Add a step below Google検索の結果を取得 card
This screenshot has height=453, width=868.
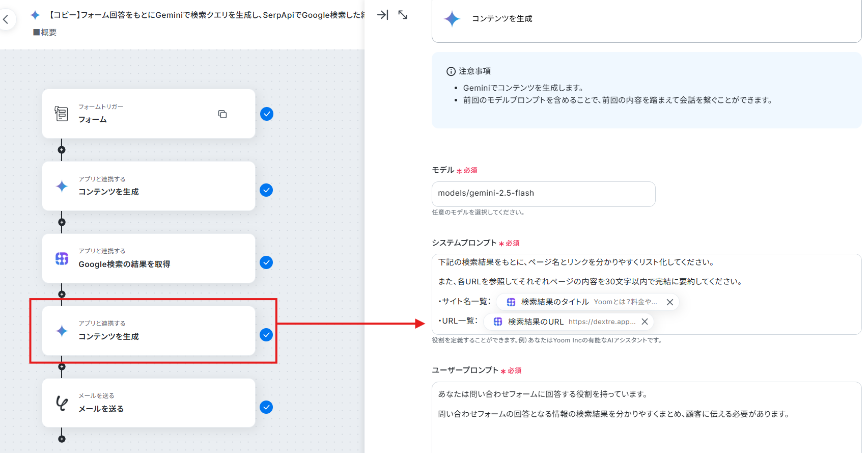62,294
